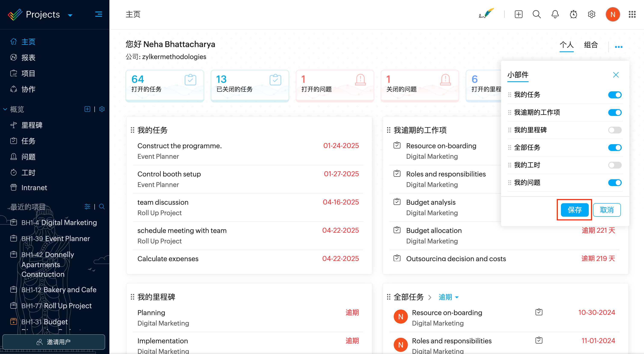Click the quick add plus icon in header
This screenshot has height=354, width=644.
(x=519, y=14)
